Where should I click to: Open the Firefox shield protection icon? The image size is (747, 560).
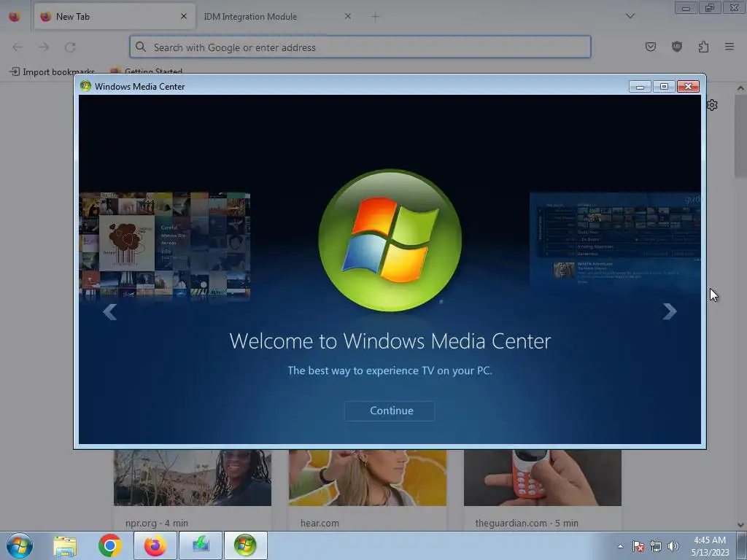point(676,47)
